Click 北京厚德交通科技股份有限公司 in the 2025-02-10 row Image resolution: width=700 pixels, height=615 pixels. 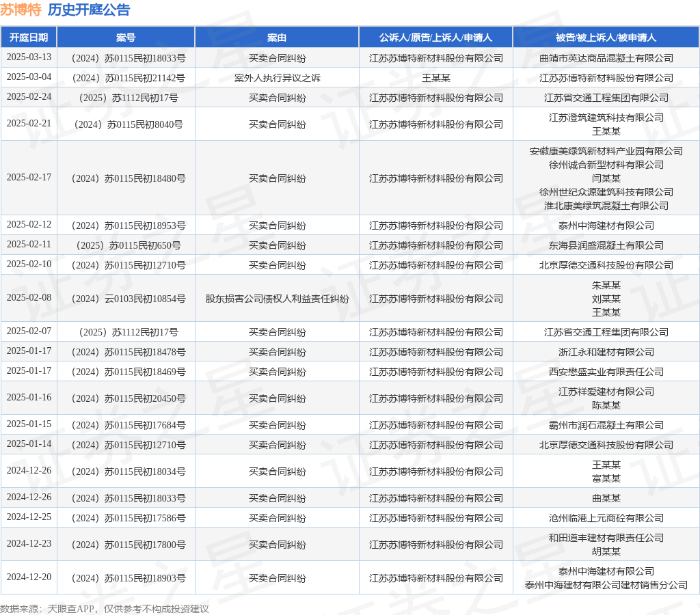point(606,265)
